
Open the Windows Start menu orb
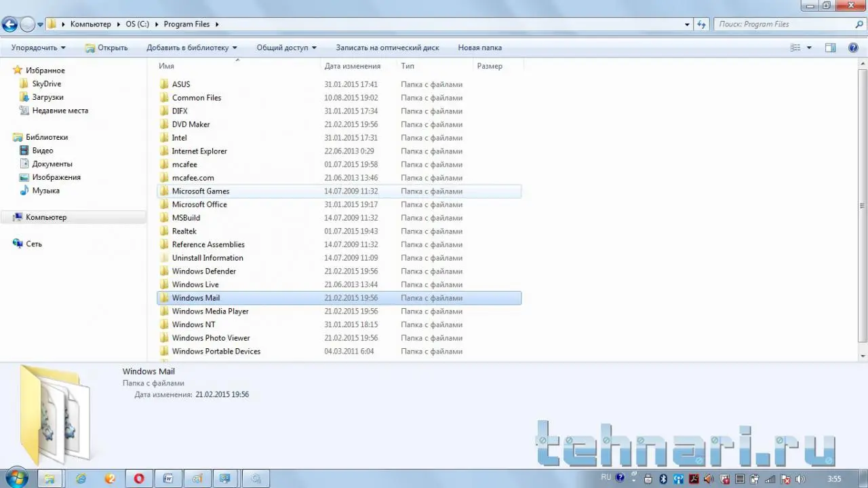[16, 477]
